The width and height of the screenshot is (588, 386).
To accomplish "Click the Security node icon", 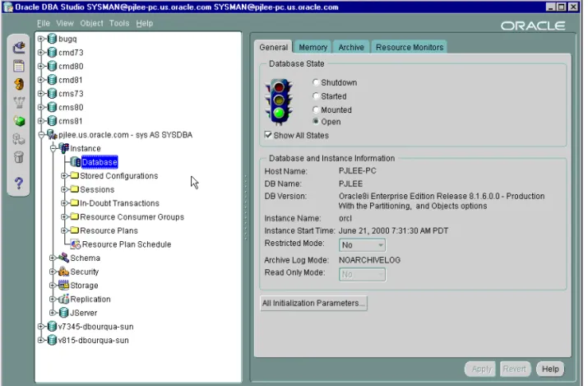I will tap(64, 272).
